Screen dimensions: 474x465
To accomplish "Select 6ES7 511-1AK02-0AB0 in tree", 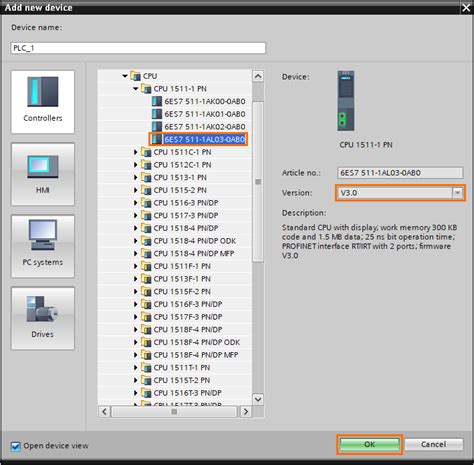I will pyautogui.click(x=205, y=127).
